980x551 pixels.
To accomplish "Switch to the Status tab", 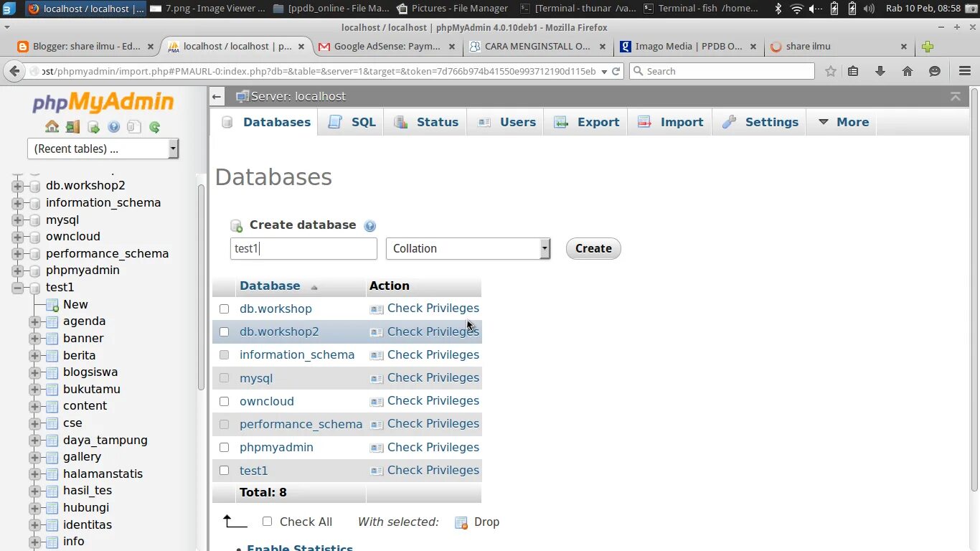I will click(426, 122).
